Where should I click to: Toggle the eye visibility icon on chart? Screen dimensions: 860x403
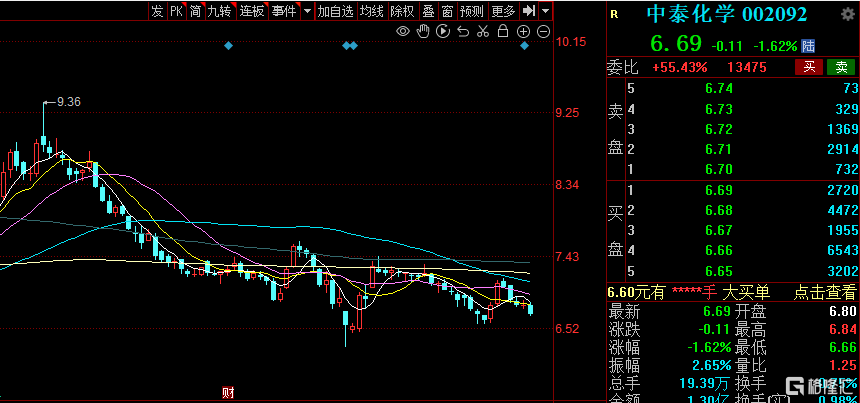click(x=403, y=31)
